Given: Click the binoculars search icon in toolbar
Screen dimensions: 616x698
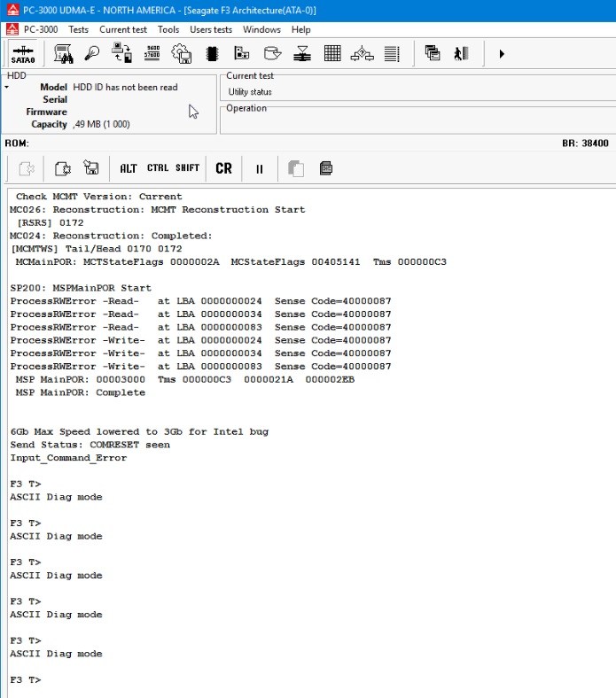Looking at the screenshot, I should (64, 54).
